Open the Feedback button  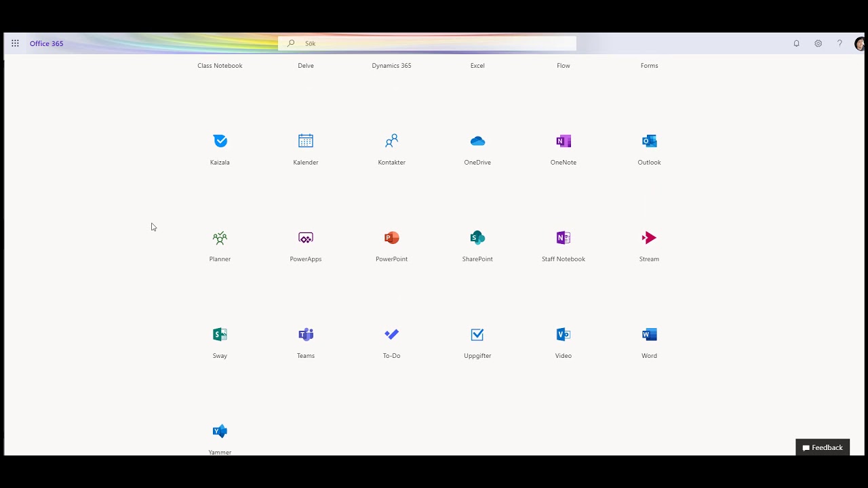823,447
